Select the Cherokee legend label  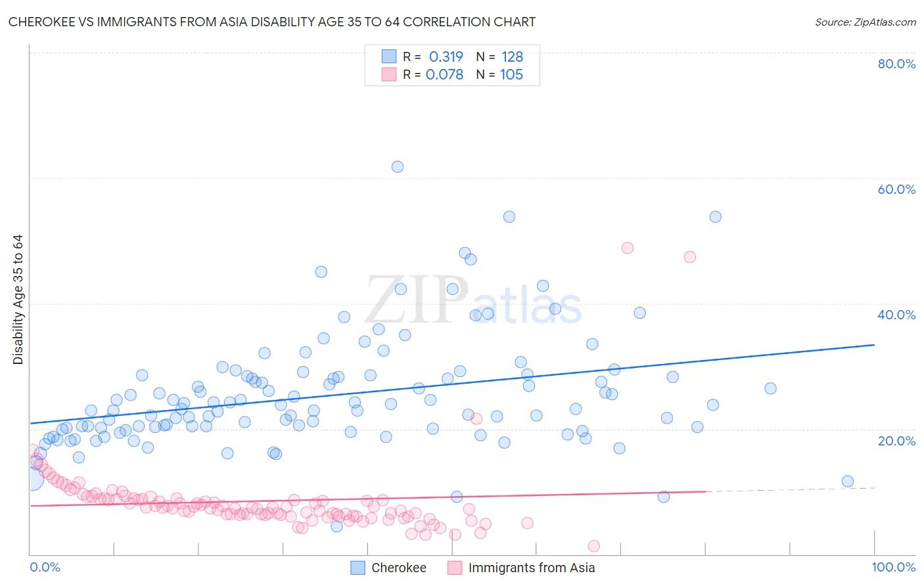pos(399,568)
